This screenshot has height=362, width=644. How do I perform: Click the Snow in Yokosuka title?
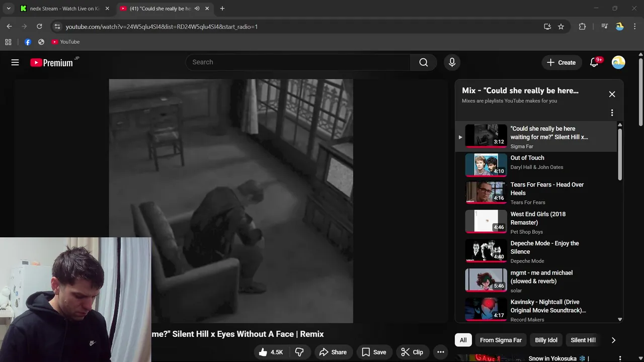(x=558, y=358)
